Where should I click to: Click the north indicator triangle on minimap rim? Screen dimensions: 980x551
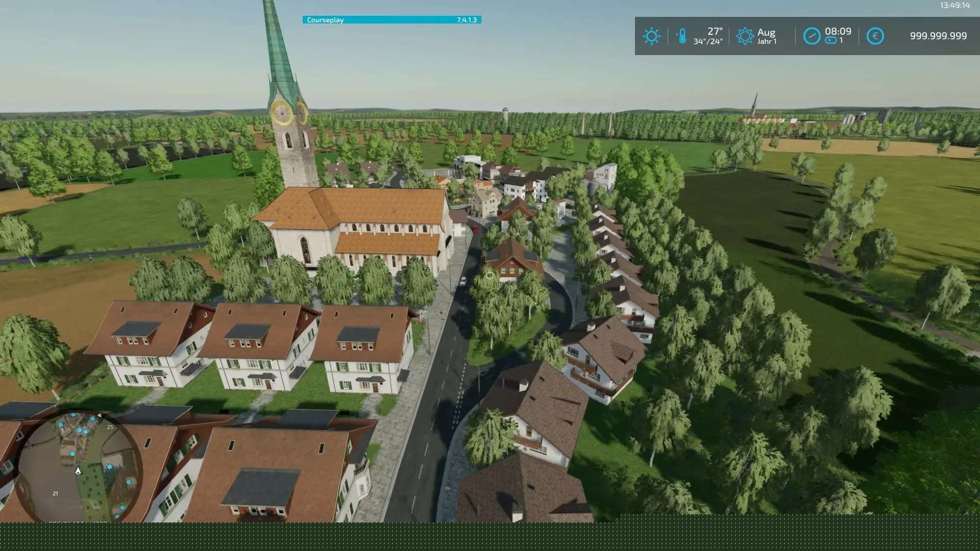point(99,416)
